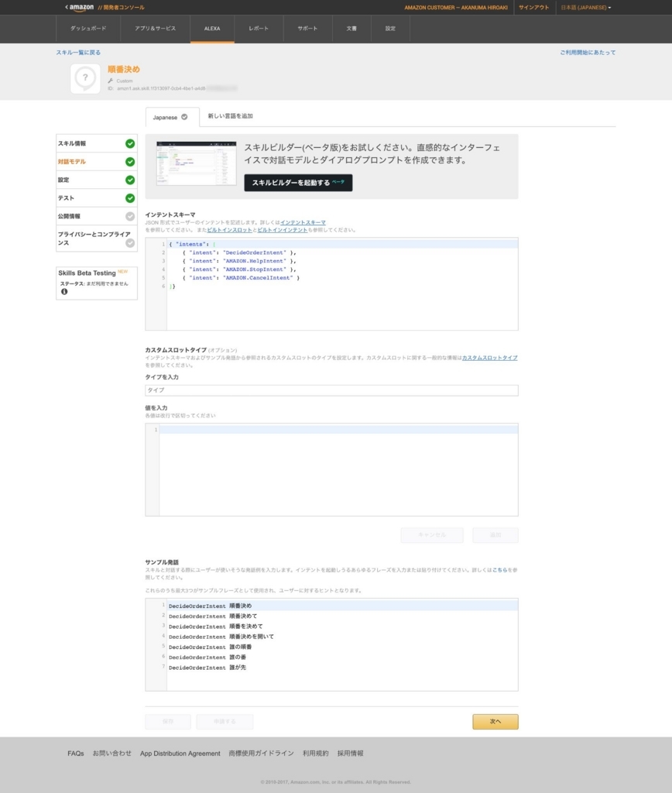The image size is (672, 793).
Task: Open the レポート menu
Action: (259, 29)
